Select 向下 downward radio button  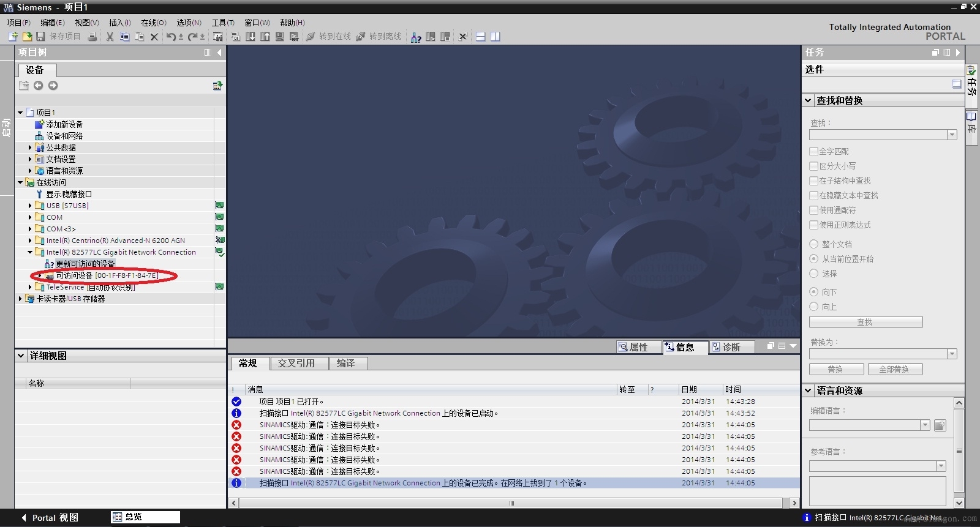tap(814, 292)
